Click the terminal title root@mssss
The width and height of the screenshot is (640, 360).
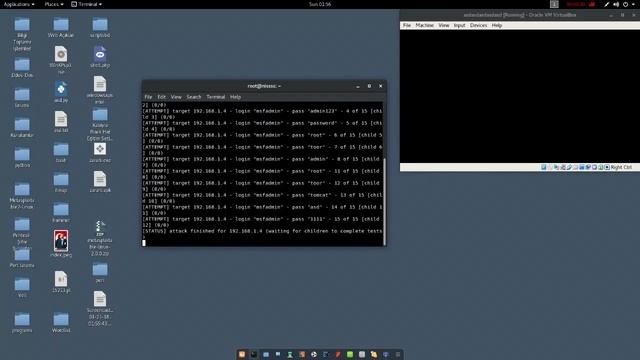[x=264, y=86]
